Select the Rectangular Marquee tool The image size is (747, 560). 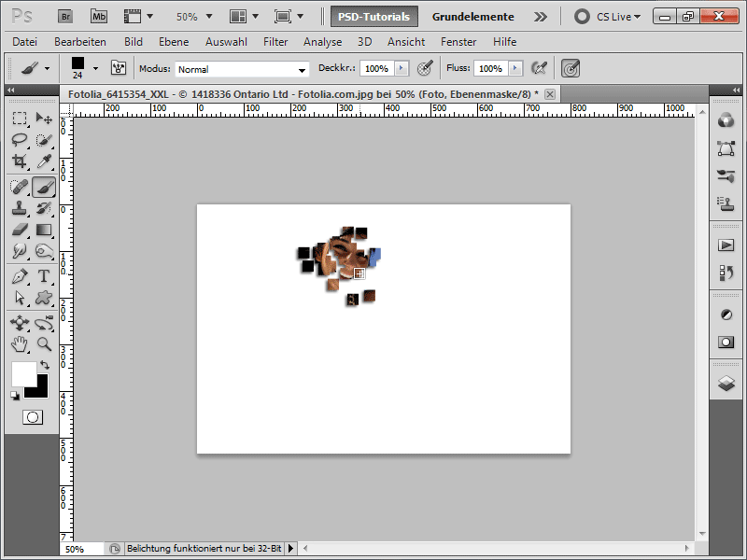pos(20,118)
